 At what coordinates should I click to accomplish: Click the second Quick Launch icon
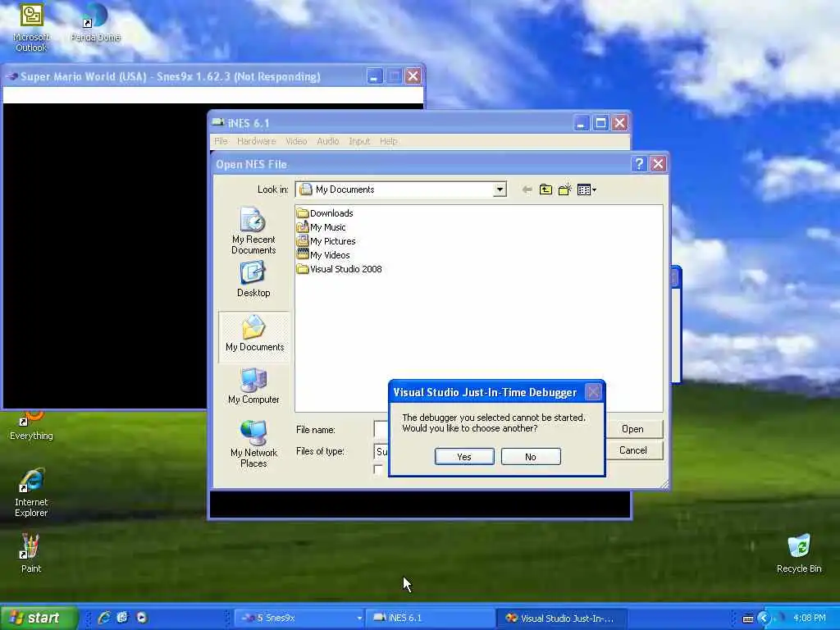(123, 618)
